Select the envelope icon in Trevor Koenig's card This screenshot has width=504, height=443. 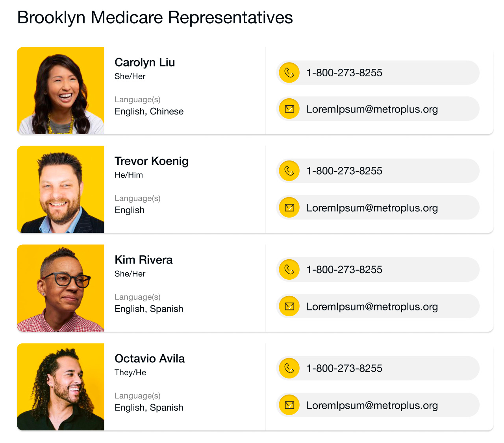[289, 207]
